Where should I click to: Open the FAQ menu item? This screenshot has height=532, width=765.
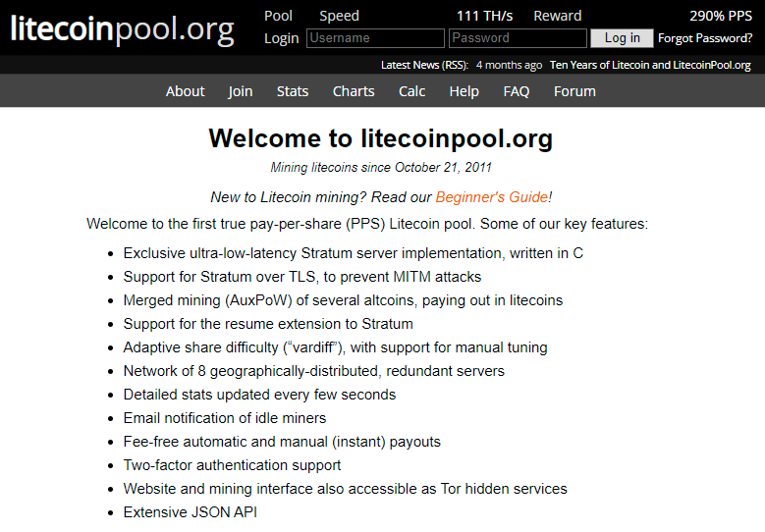517,91
